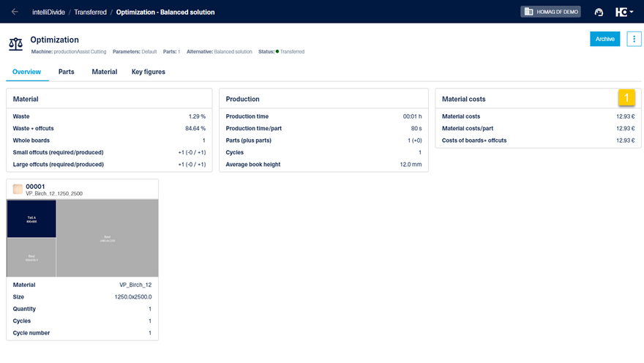
Task: Click Production time/part value 80 s
Action: [x=416, y=129]
